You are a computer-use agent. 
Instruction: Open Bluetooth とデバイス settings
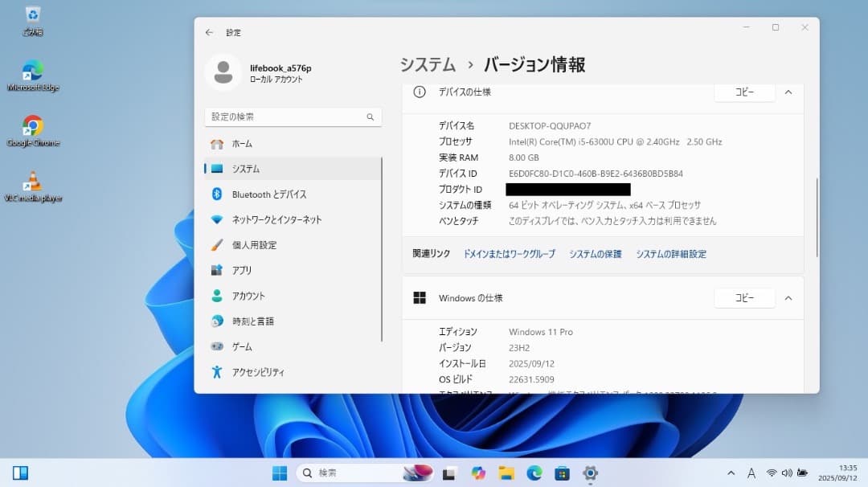point(266,194)
